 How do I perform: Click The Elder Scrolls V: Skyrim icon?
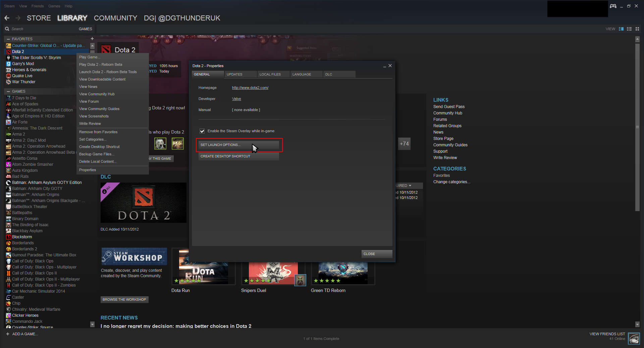tap(9, 58)
